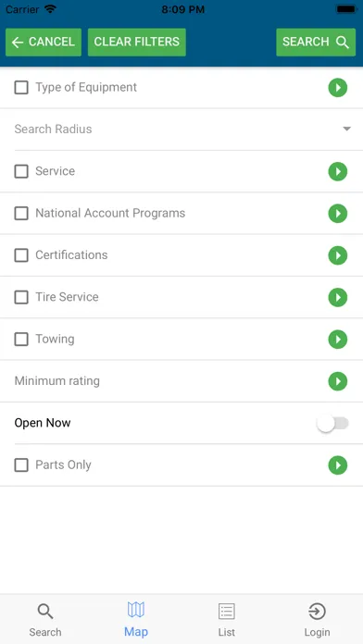Open Tire Service arrow icon
The image size is (363, 644).
click(337, 297)
